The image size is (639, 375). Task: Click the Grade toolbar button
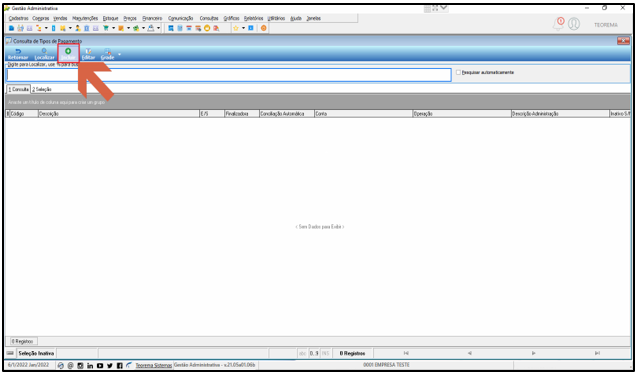point(108,54)
